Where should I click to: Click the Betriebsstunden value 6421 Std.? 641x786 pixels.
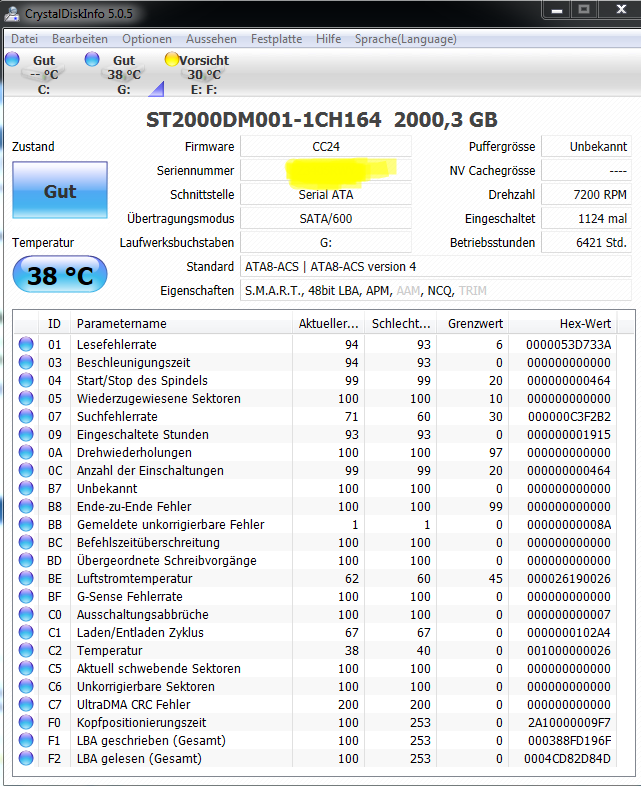point(586,243)
